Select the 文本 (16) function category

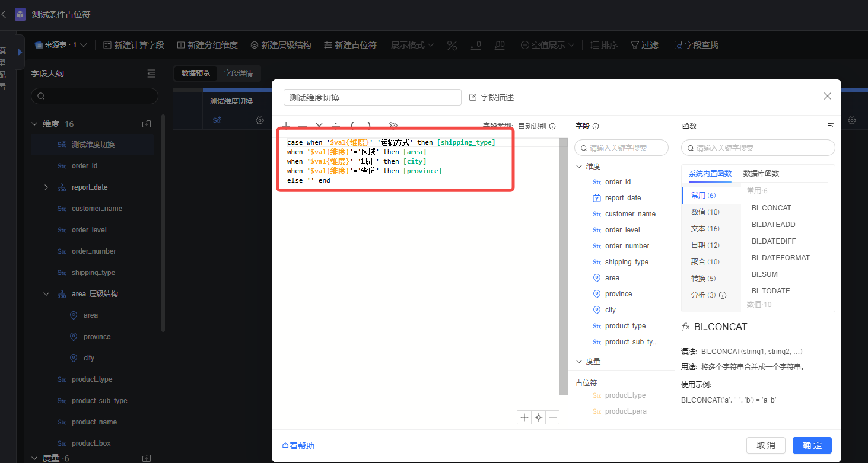(x=705, y=229)
